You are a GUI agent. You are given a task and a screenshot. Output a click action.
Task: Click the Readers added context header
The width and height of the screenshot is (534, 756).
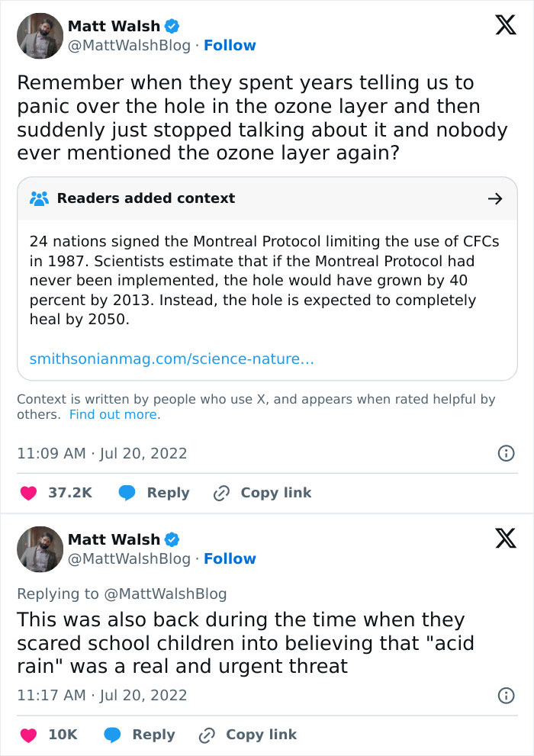point(145,198)
